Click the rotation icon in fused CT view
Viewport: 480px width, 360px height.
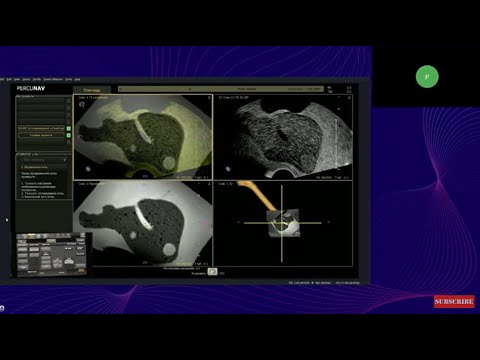click(82, 104)
